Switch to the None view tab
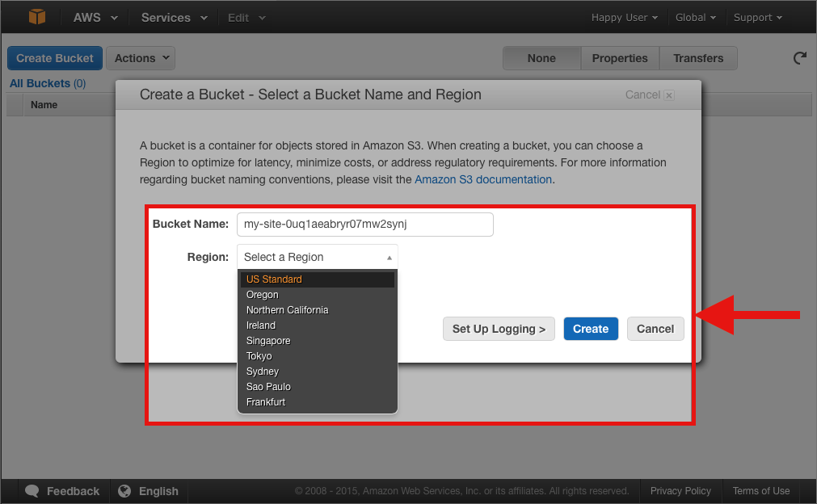Viewport: 817px width, 504px height. point(541,58)
